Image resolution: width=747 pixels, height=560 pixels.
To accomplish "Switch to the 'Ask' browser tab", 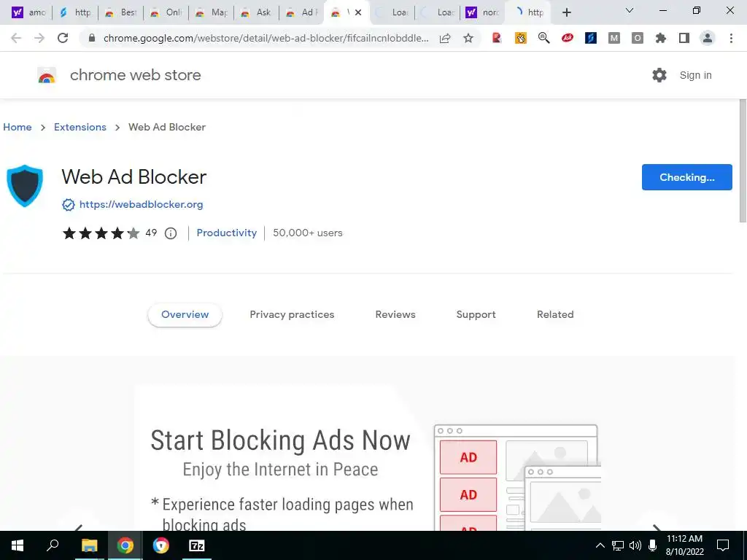I will [x=258, y=12].
